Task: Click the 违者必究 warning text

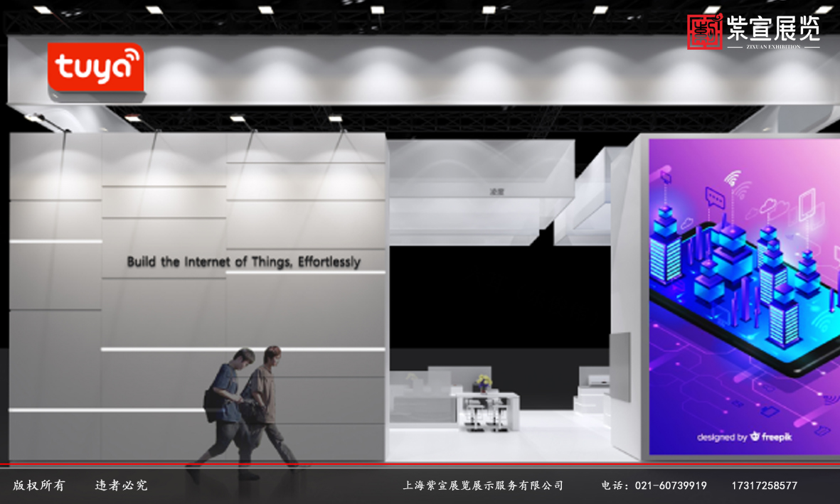Action: (x=122, y=486)
